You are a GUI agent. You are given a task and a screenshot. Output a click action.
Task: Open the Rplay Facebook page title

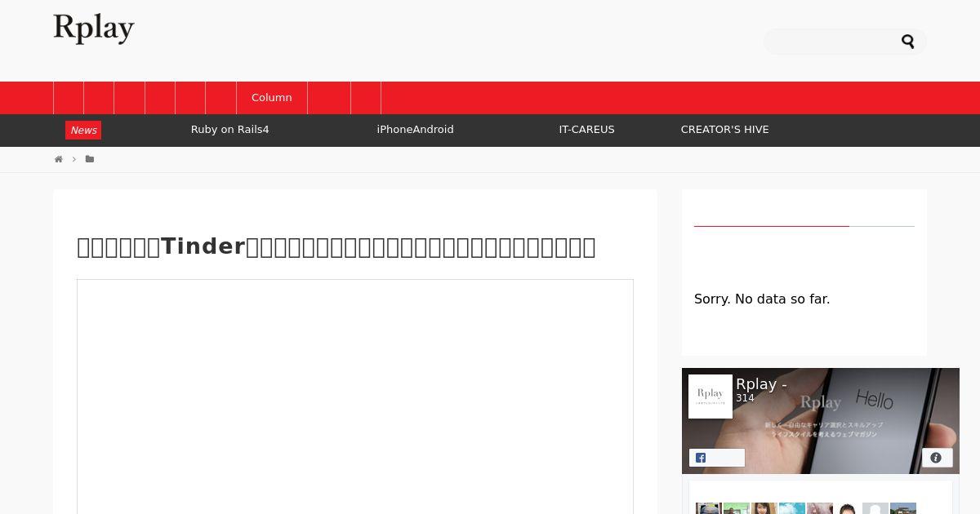point(761,384)
